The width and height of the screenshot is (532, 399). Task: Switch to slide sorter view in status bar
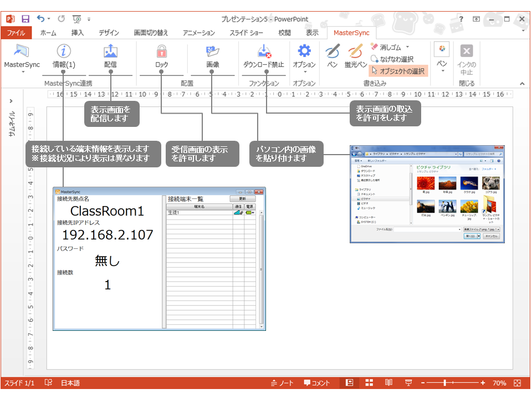369,383
